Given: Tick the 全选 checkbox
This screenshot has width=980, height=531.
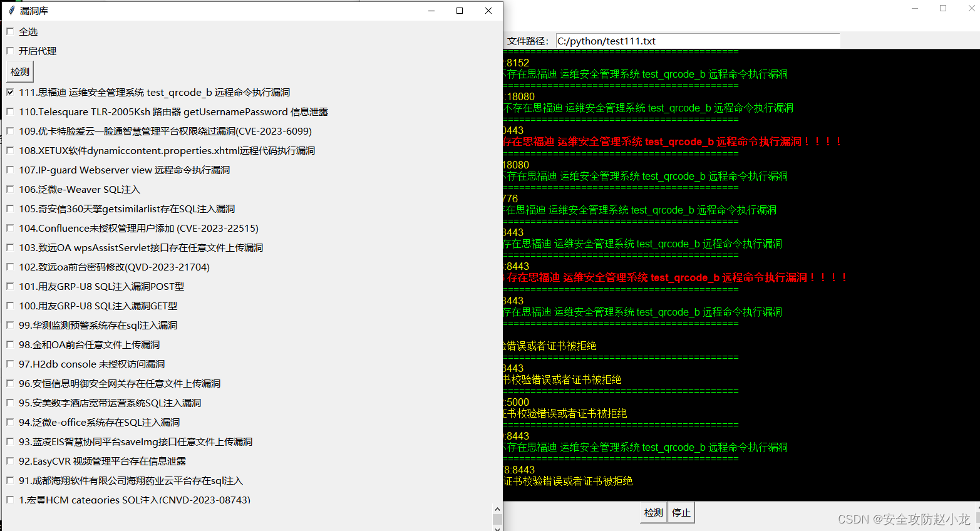Looking at the screenshot, I should tap(10, 31).
